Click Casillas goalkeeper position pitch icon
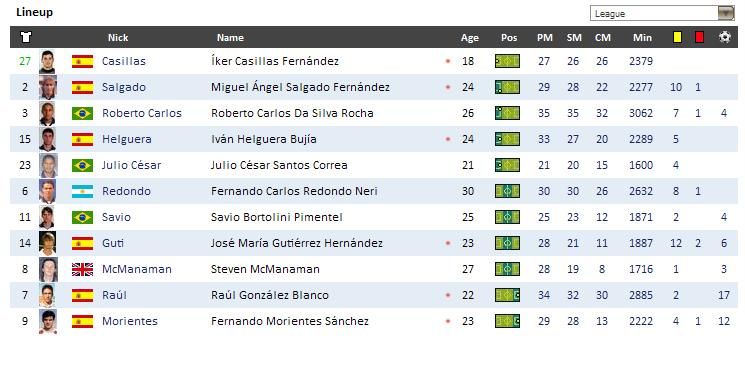The width and height of the screenshot is (745, 384). [507, 61]
